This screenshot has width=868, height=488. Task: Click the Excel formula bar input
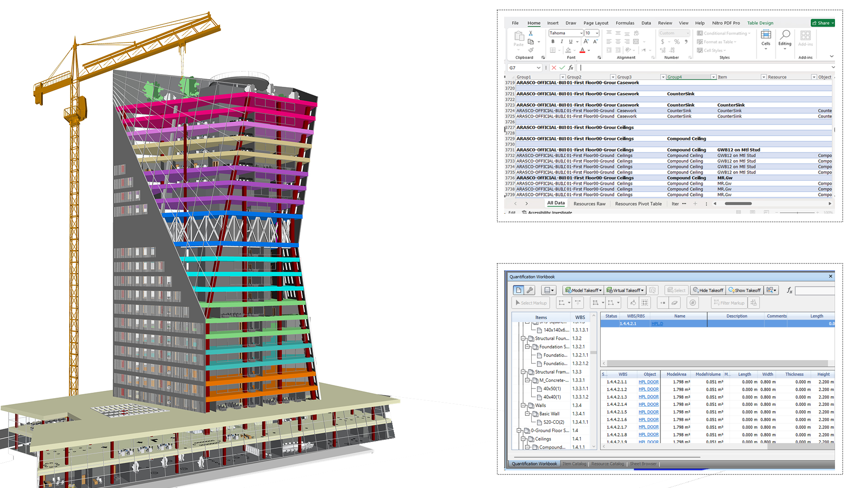pyautogui.click(x=704, y=68)
